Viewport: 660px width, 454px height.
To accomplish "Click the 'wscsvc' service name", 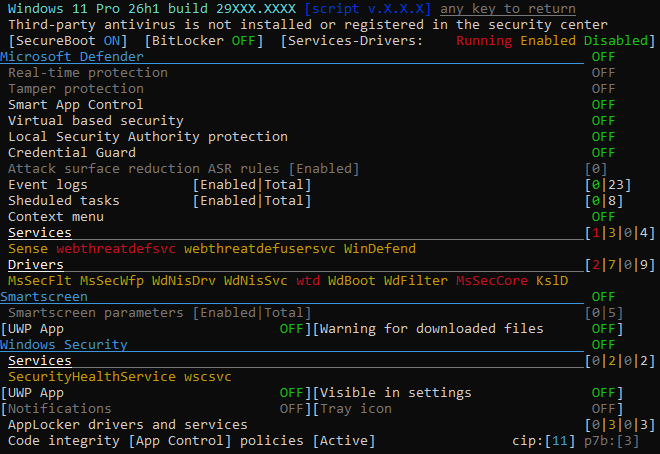I will (x=208, y=377).
